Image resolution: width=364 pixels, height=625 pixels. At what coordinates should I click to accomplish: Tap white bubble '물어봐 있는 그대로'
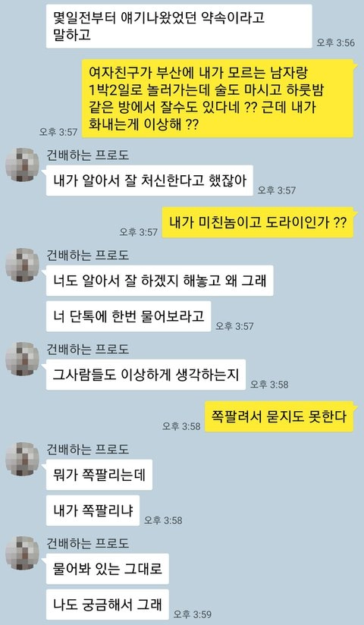click(107, 569)
